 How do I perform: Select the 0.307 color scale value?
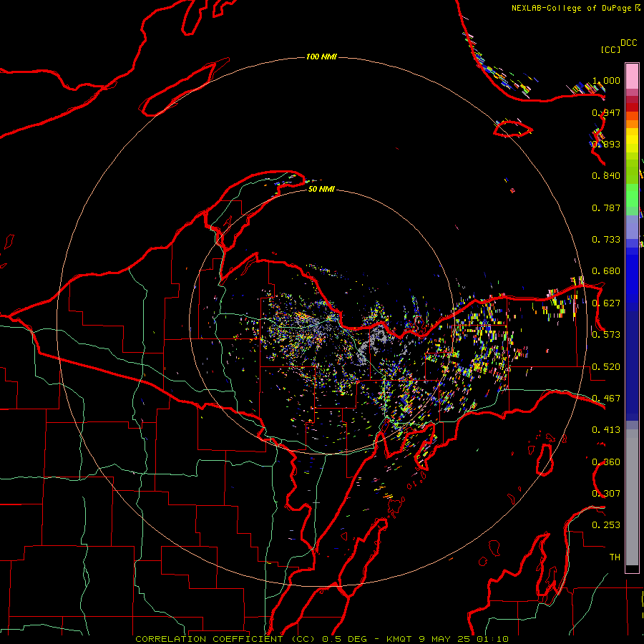click(x=606, y=494)
